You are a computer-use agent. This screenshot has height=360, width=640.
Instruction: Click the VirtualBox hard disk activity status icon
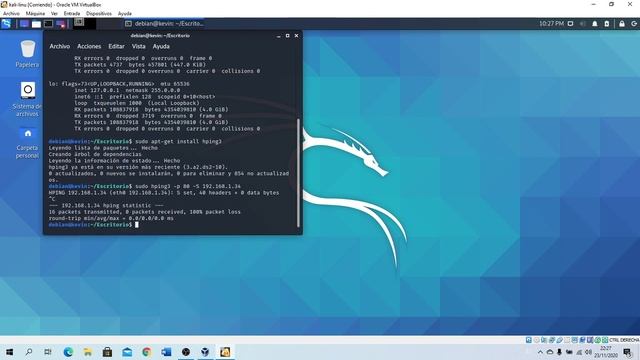click(x=529, y=340)
